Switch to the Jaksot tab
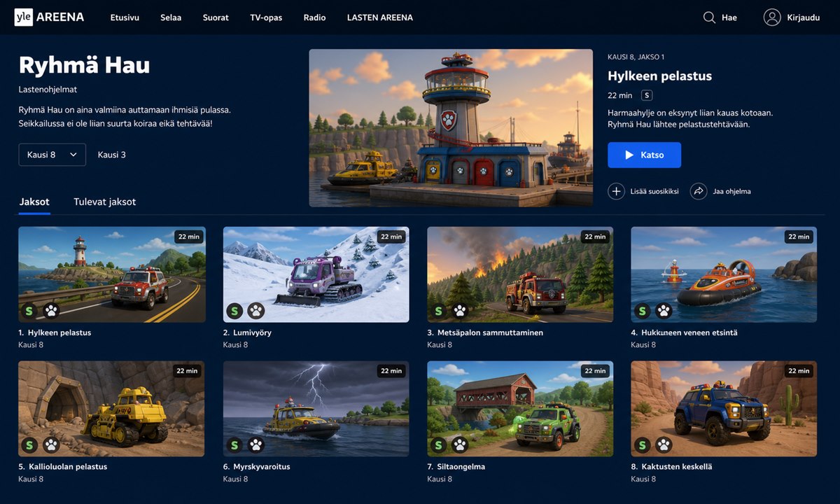Screen dimensions: 840x504 [34, 202]
